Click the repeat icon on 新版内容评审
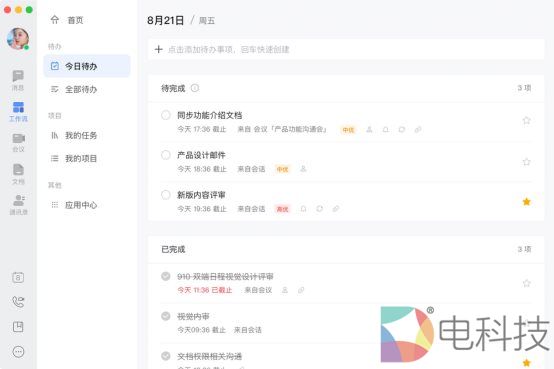 pos(319,209)
